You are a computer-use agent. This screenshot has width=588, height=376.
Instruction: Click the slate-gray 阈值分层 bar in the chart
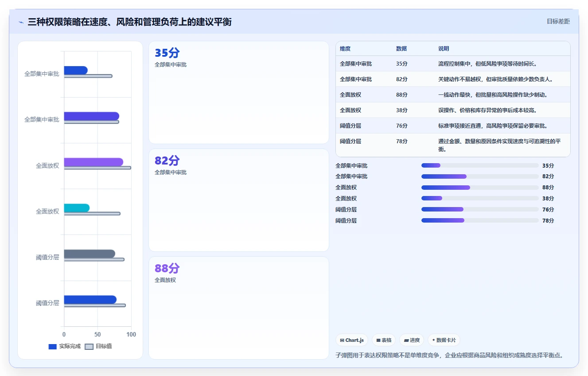[x=90, y=254]
